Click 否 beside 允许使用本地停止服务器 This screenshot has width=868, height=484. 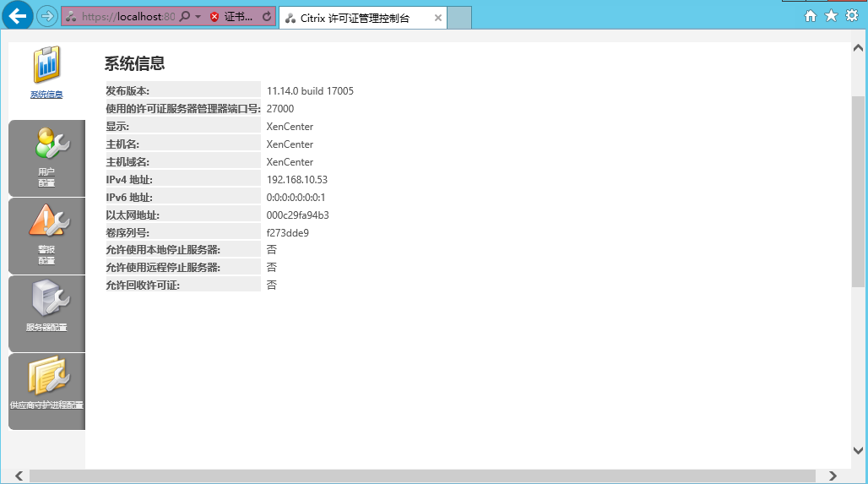(272, 250)
